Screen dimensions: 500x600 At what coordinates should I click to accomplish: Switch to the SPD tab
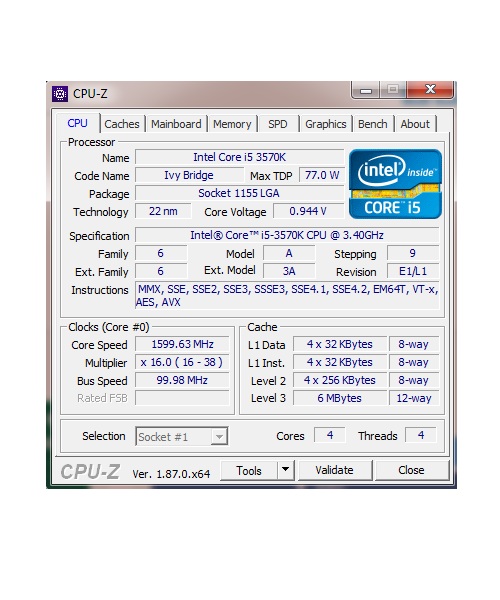(x=277, y=124)
